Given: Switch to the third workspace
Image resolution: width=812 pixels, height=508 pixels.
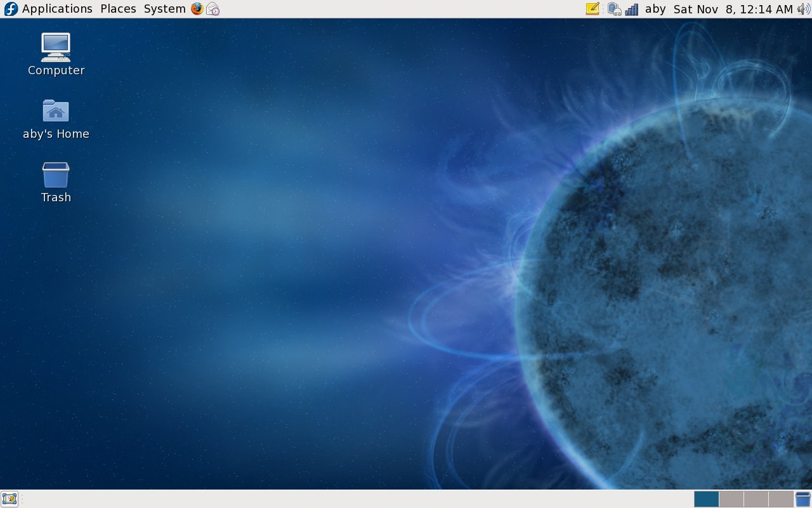Looking at the screenshot, I should click(x=756, y=499).
